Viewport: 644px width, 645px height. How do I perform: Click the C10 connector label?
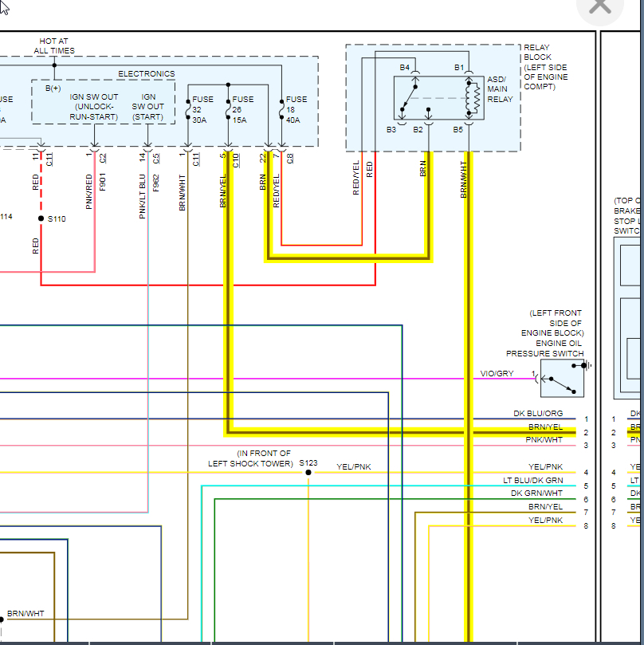tap(236, 160)
